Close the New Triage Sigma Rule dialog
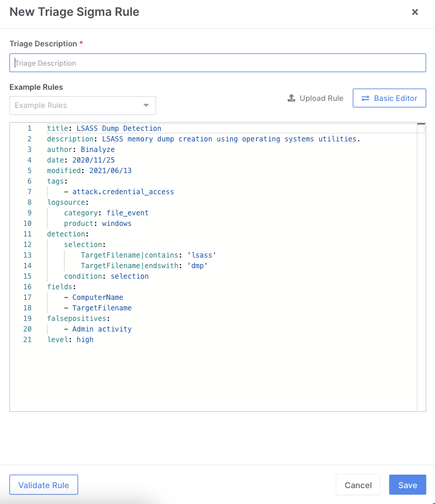Viewport: 435px width, 504px height. point(415,12)
